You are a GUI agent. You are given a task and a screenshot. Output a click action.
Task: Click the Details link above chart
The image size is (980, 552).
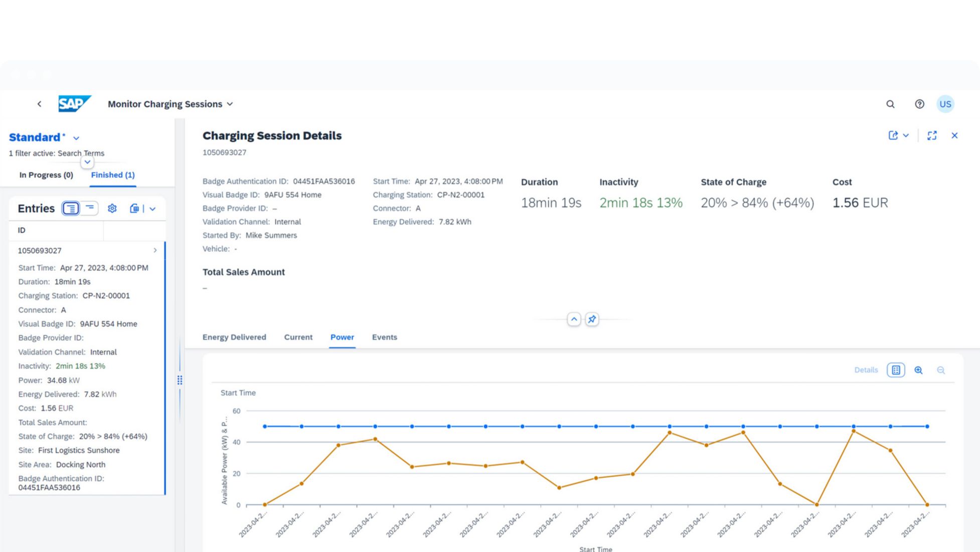point(866,370)
